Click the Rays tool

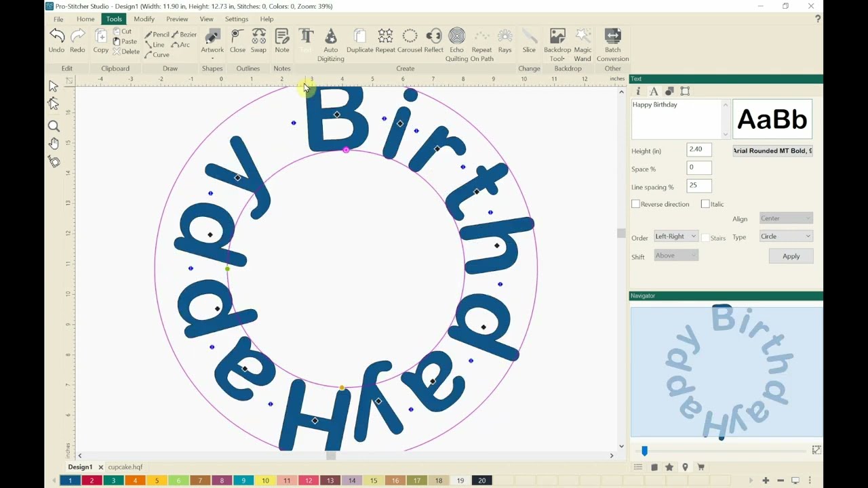505,41
